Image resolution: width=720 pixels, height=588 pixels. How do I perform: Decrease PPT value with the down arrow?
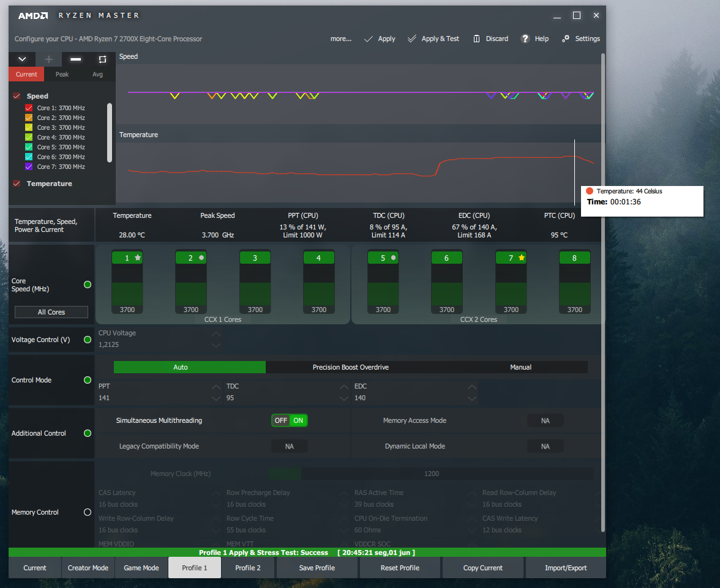(x=216, y=398)
